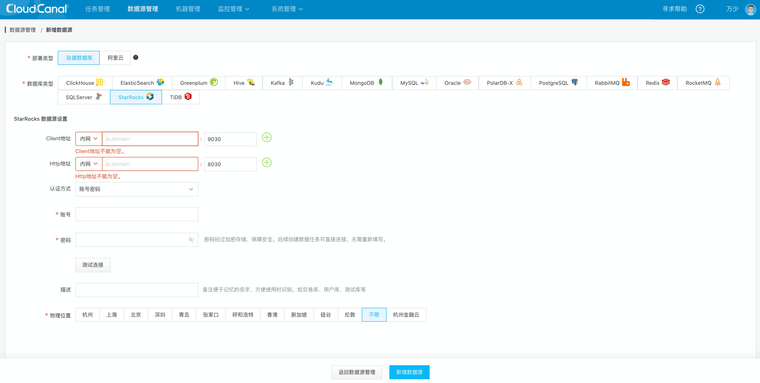Select PolarDB-X database type
The image size is (760, 383).
coord(505,83)
